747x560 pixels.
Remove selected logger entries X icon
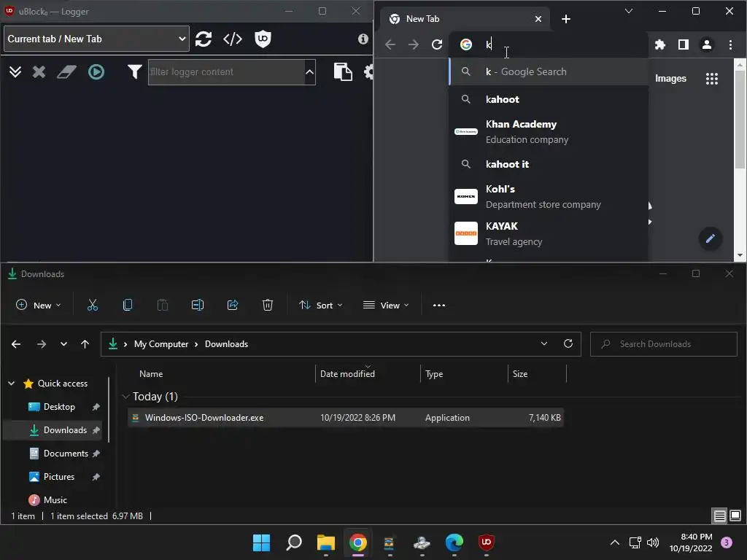[39, 72]
